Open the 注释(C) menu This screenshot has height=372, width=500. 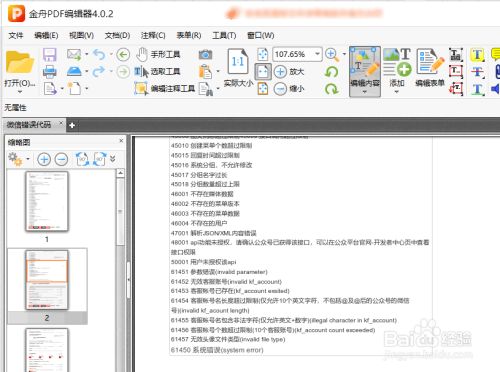click(x=153, y=35)
